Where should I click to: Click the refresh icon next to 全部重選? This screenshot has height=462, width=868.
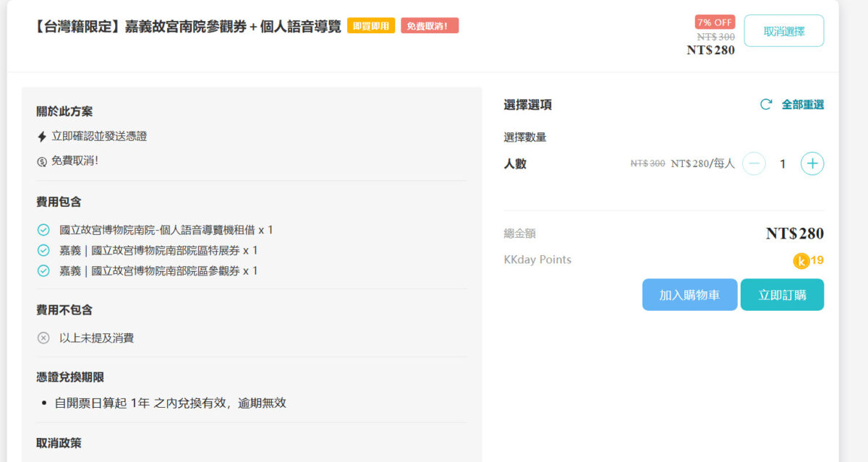pos(766,104)
